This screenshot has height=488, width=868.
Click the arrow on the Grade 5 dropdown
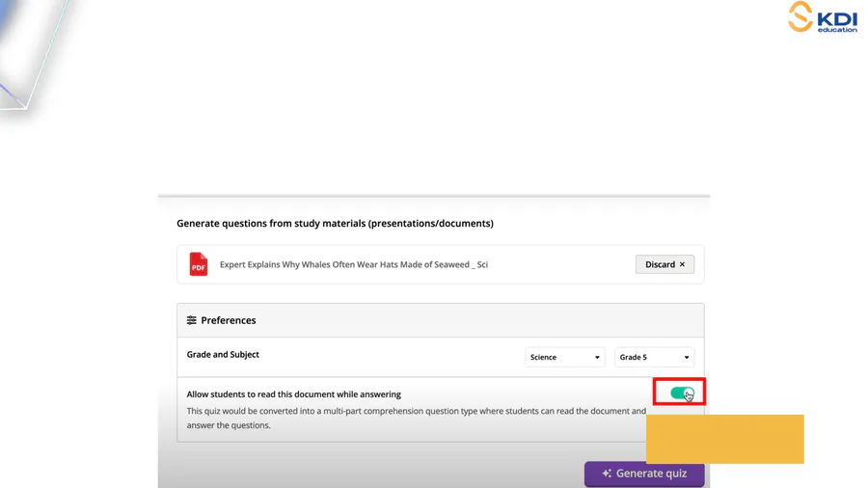coord(687,358)
